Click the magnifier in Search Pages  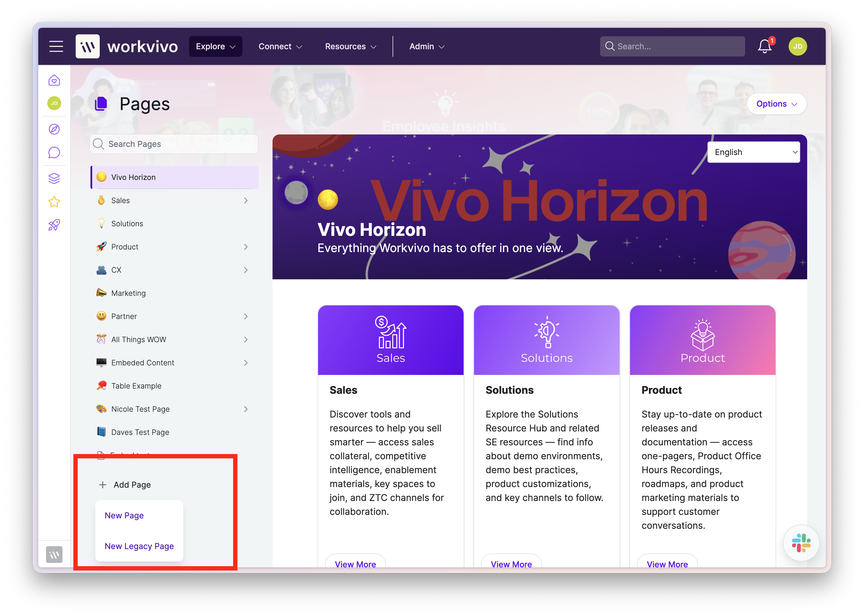pos(99,144)
